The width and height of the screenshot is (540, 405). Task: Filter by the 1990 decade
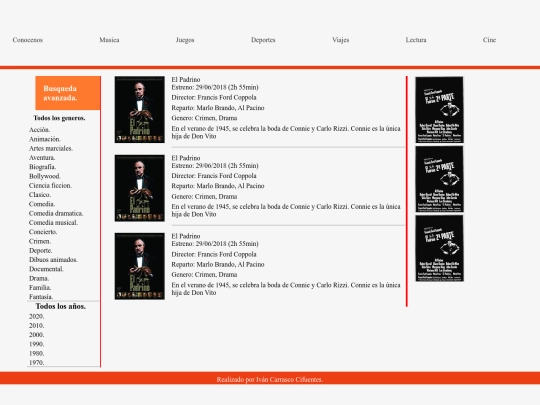(x=37, y=344)
